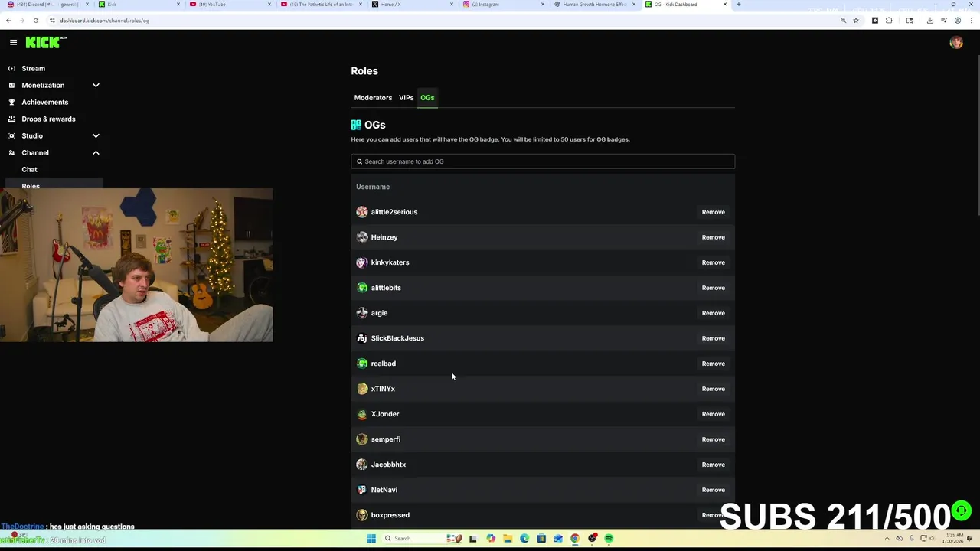Open a new browser tab

pos(738,5)
